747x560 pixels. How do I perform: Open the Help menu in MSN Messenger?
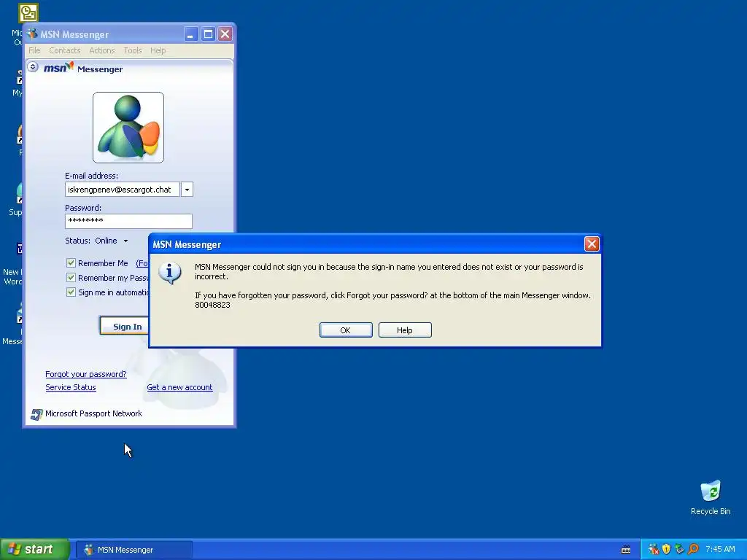coord(158,50)
